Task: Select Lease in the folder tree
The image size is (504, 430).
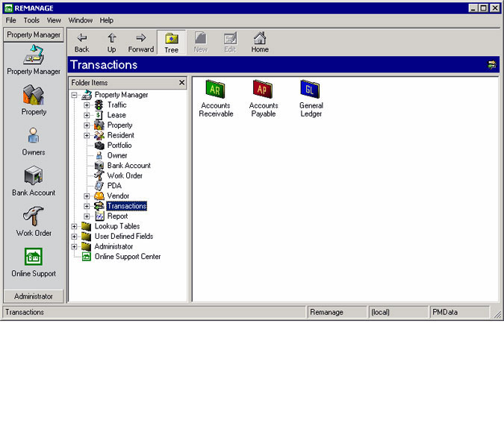Action: (x=116, y=115)
